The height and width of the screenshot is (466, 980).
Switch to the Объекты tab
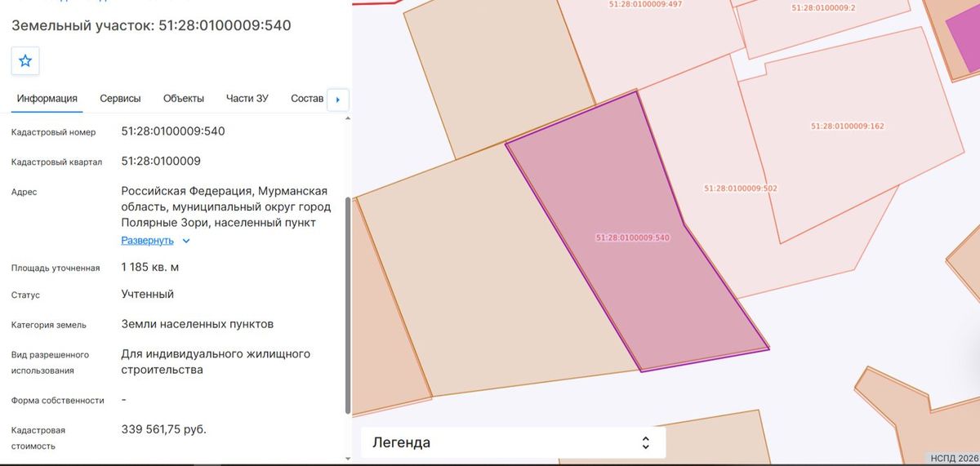[x=184, y=99]
